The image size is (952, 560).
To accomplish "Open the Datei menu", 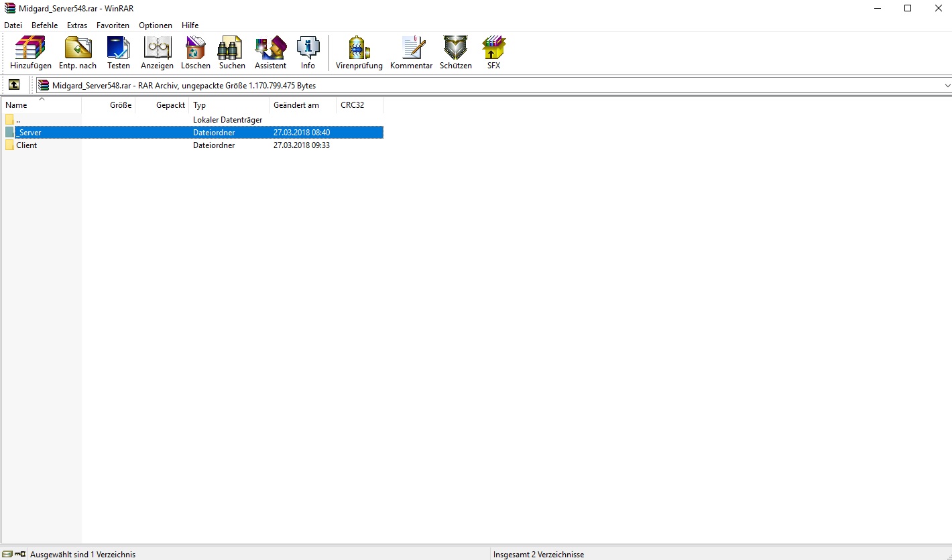I will (13, 25).
